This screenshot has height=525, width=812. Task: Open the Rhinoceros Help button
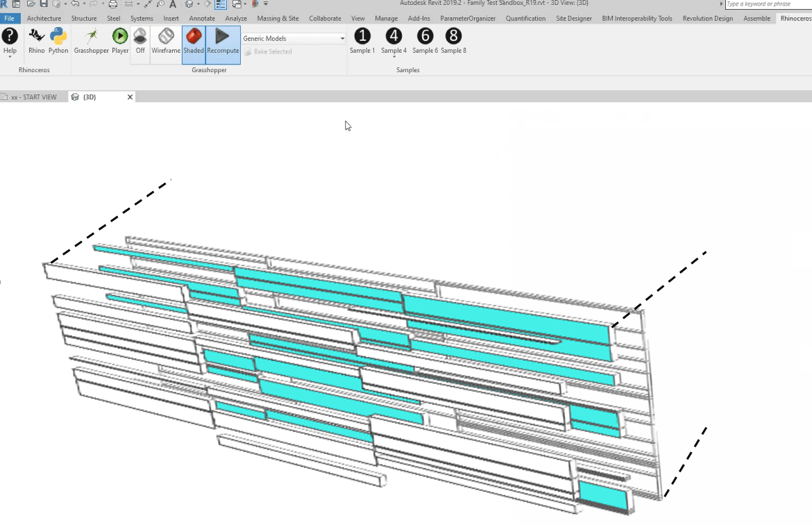click(10, 40)
